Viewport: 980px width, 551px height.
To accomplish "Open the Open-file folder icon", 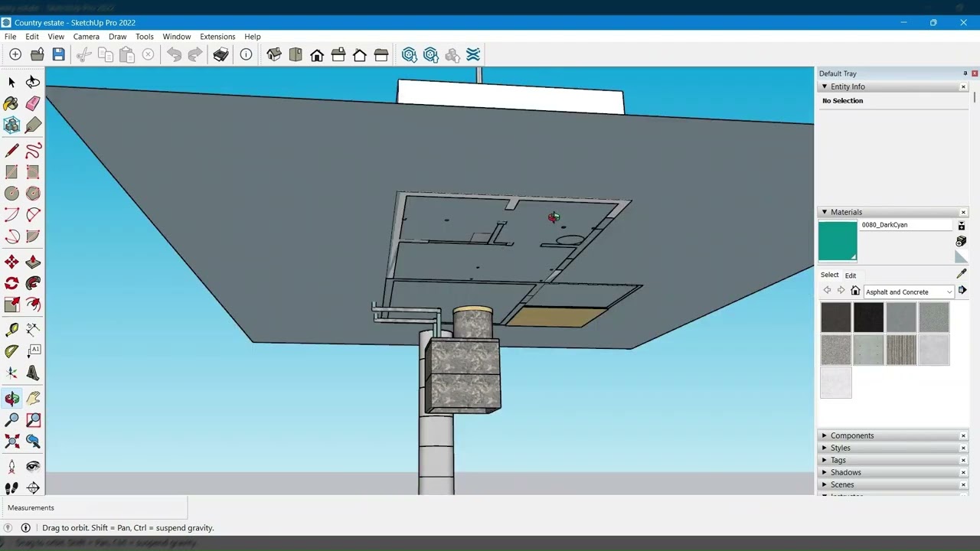I will coord(37,54).
